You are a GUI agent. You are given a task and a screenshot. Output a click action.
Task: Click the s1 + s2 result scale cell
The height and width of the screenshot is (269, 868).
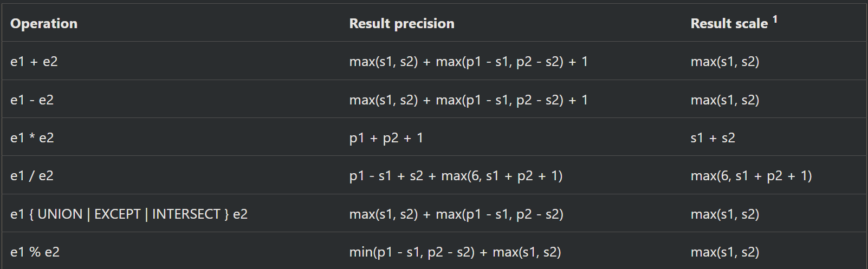pos(712,138)
